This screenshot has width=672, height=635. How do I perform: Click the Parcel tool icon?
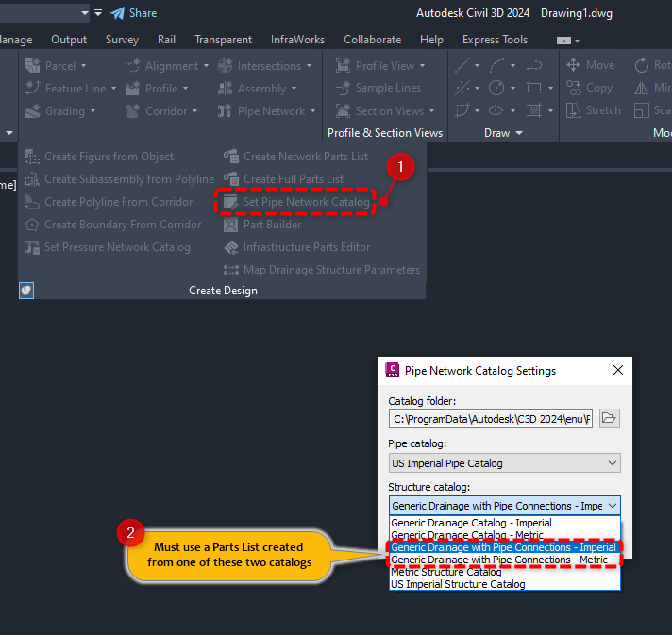33,65
